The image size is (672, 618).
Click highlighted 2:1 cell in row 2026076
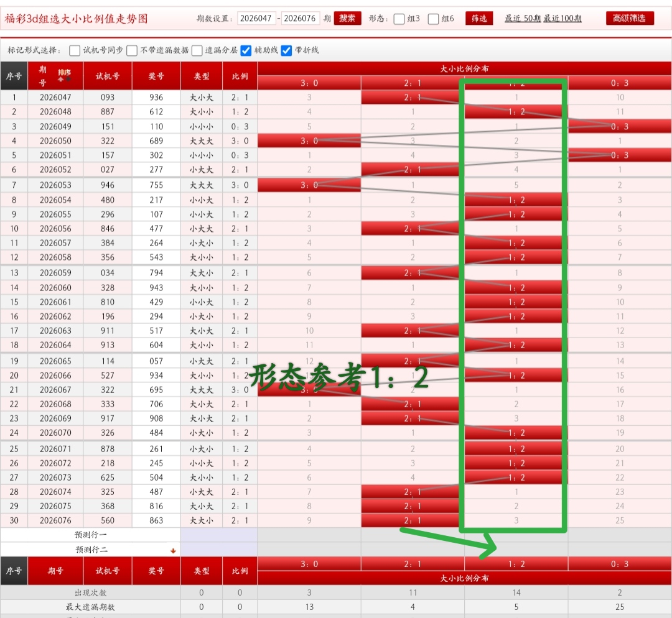point(413,520)
